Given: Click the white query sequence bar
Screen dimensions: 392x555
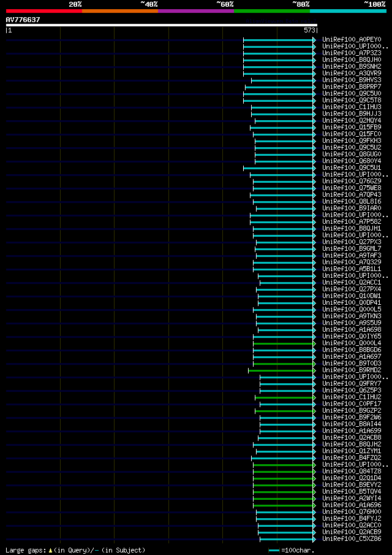Looking at the screenshot, I should point(162,25).
